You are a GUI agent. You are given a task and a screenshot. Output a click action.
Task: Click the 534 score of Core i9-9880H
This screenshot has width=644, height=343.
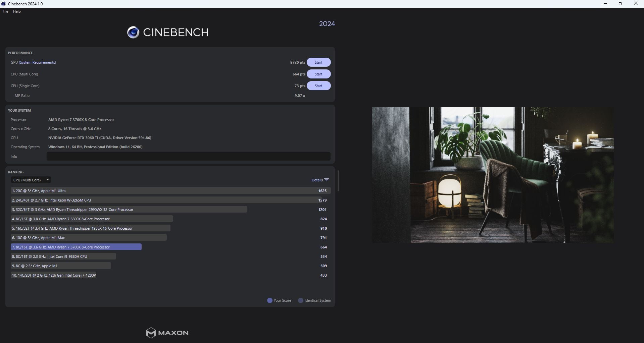[x=324, y=256]
